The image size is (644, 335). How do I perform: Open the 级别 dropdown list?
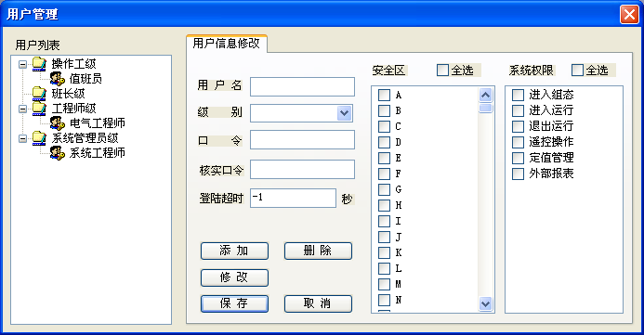point(344,113)
